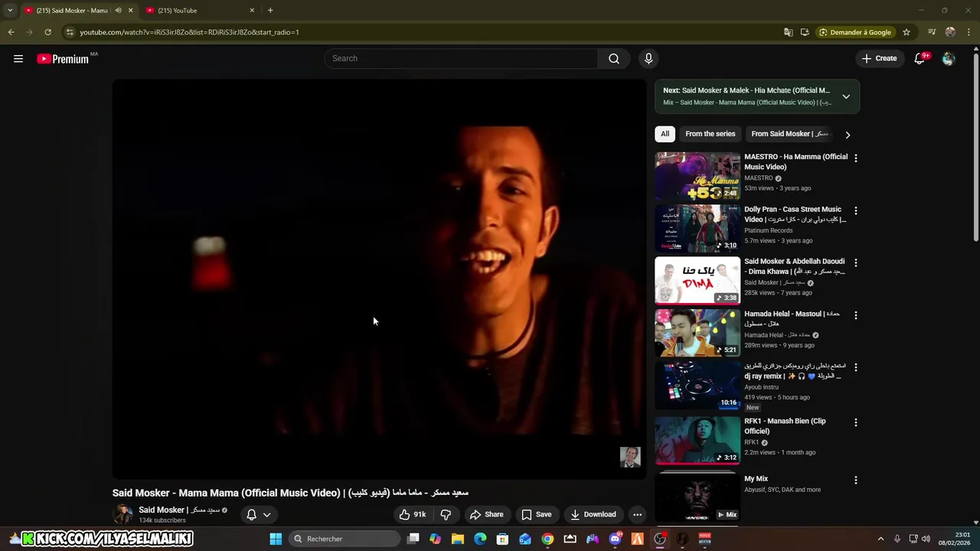Open the taskbar volume control
980x551 pixels.
tap(926, 539)
